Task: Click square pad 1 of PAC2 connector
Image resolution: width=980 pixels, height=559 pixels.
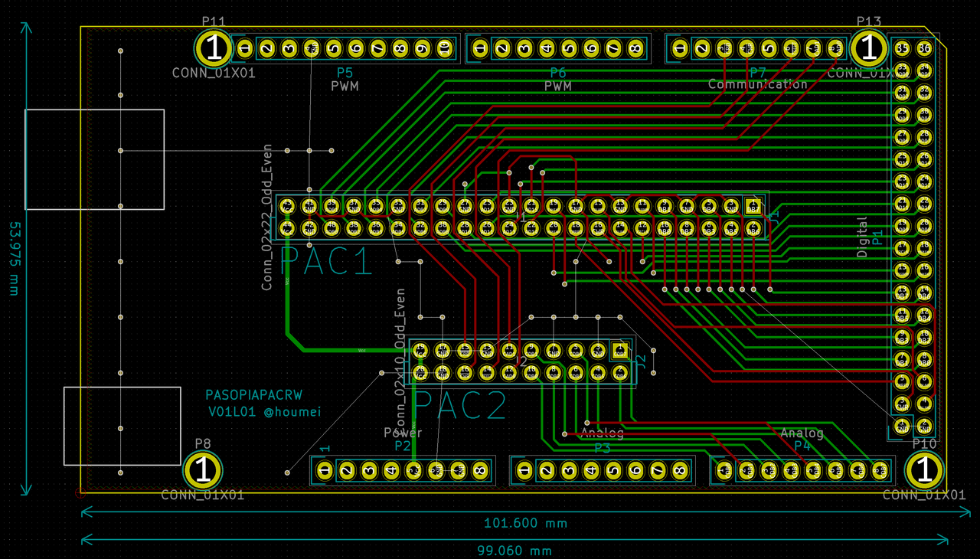Action: pos(619,351)
